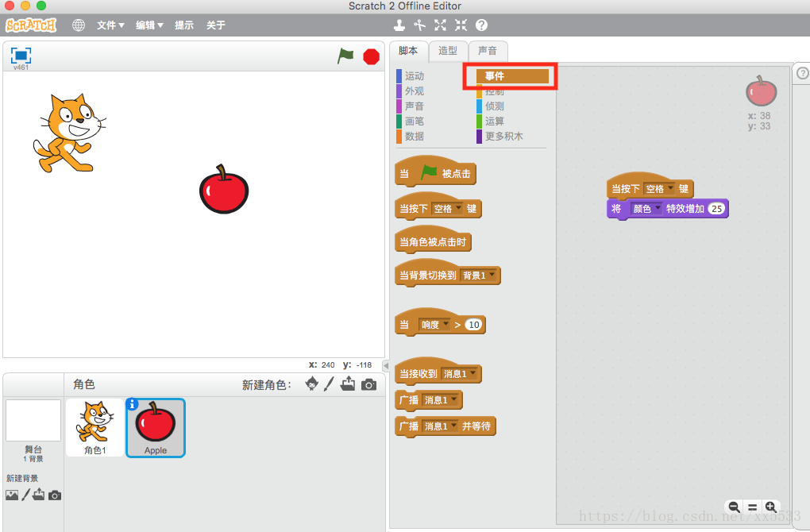Click the red stop sign button
The height and width of the screenshot is (532, 810).
tap(371, 56)
